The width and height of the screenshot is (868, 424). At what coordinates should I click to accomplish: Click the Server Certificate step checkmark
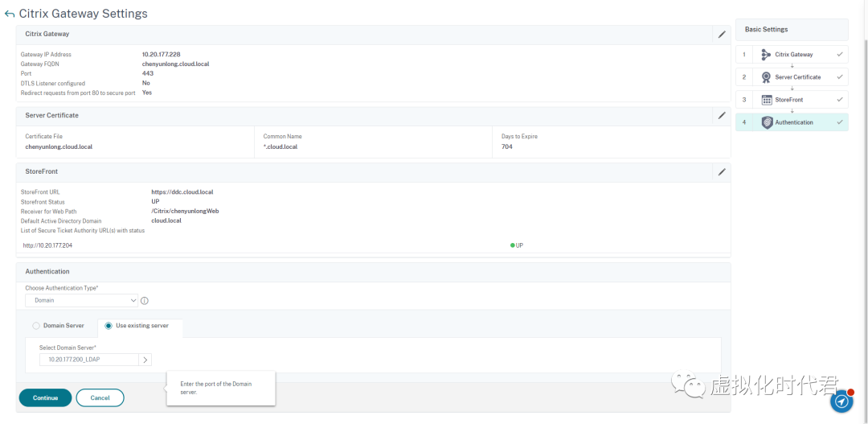(x=840, y=77)
